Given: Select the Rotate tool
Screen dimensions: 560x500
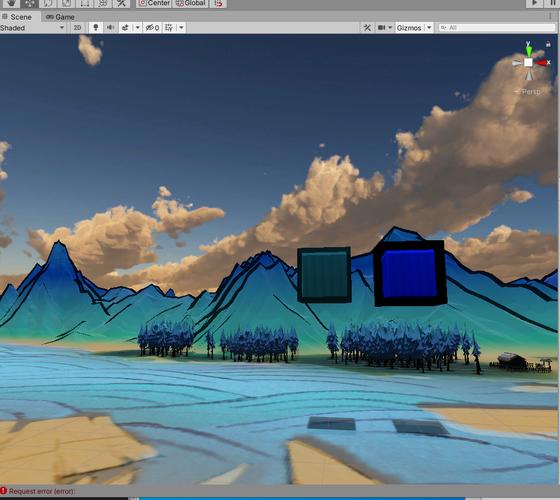Looking at the screenshot, I should (48, 3).
